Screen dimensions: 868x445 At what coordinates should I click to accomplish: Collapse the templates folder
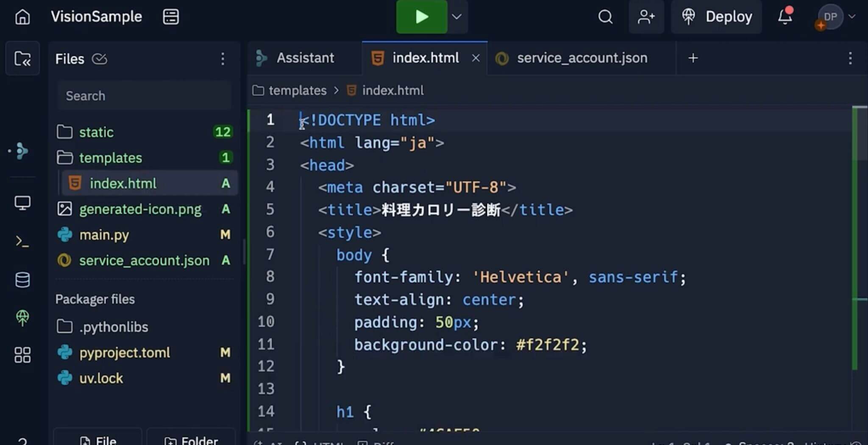pyautogui.click(x=110, y=158)
